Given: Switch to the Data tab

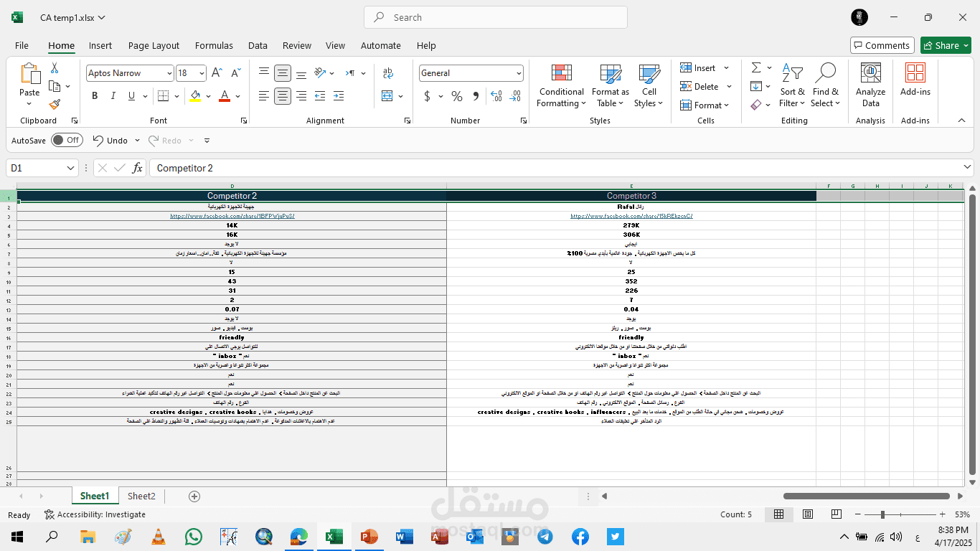Looking at the screenshot, I should [258, 45].
